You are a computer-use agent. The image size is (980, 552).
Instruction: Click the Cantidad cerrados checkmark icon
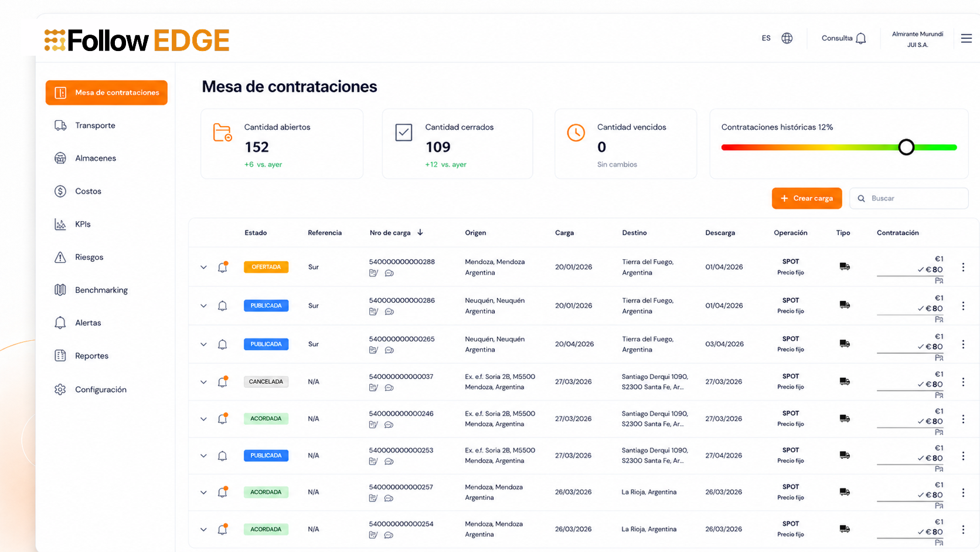pos(404,133)
